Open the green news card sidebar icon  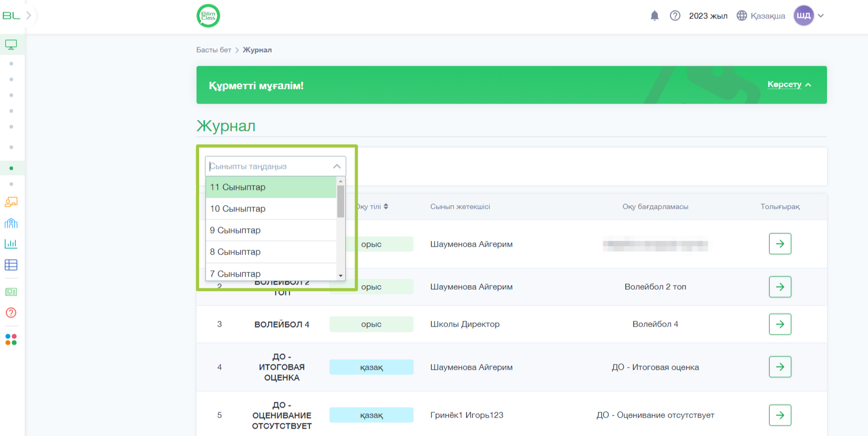[x=11, y=292]
